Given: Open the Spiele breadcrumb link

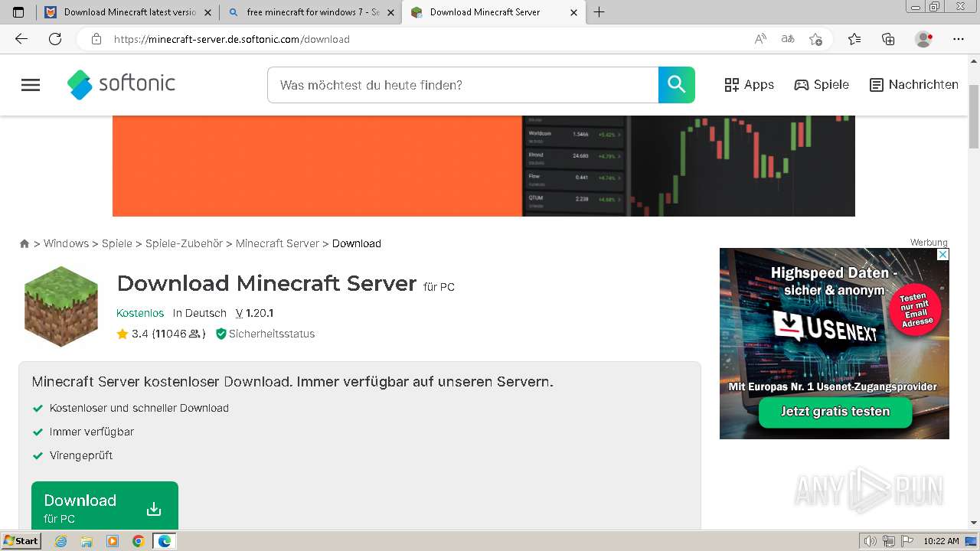Looking at the screenshot, I should click(117, 243).
